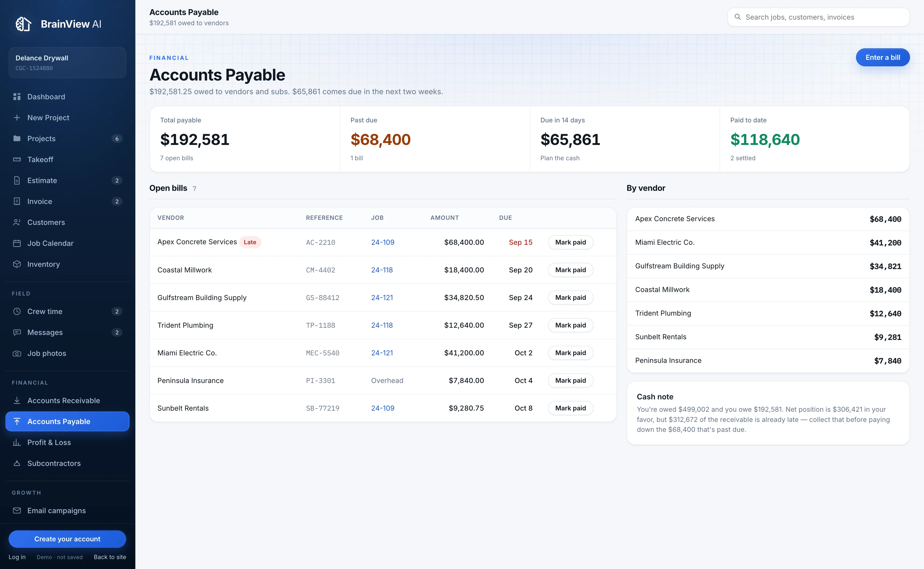This screenshot has height=569, width=924.
Task: Click the Sep 15 due date
Action: tap(521, 242)
